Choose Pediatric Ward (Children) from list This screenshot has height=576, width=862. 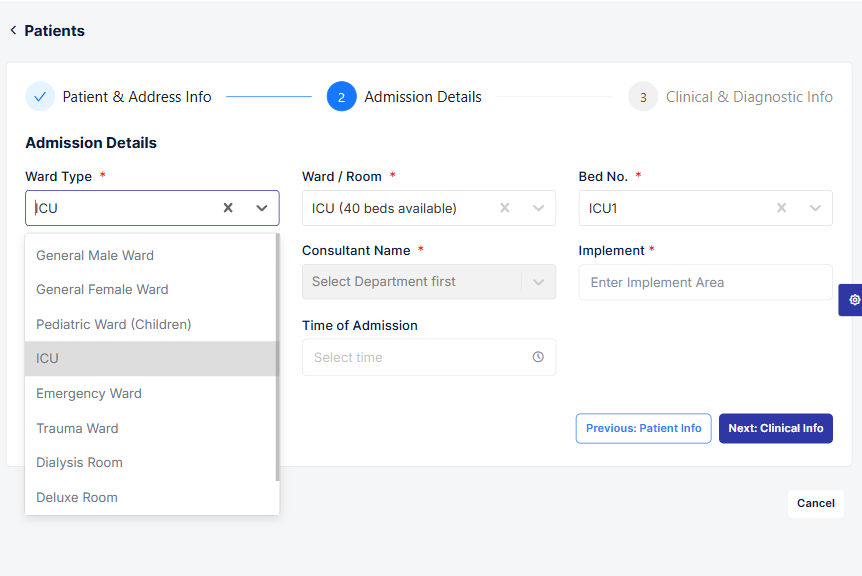click(x=113, y=324)
